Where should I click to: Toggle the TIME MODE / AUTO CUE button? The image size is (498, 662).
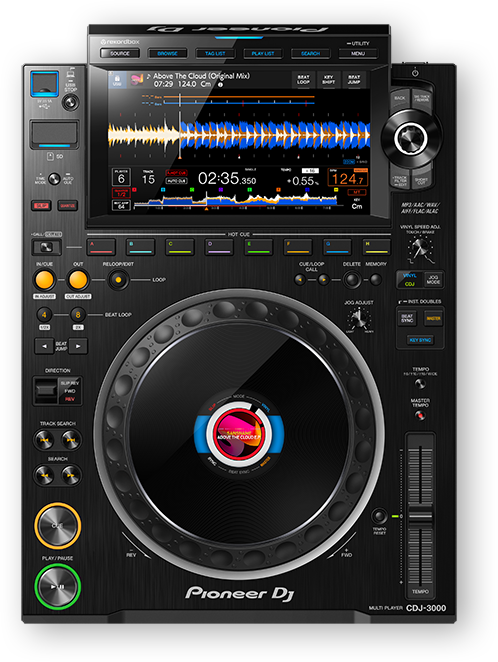click(54, 179)
